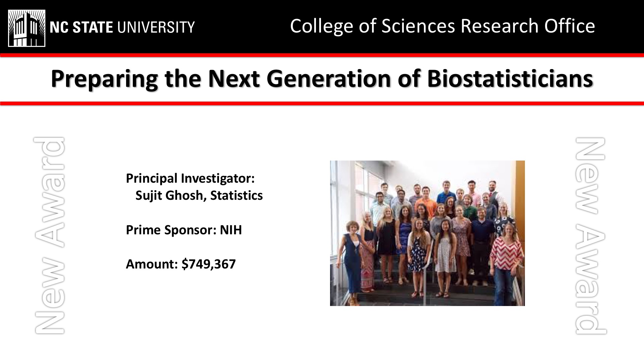Click the dollar amount $749,367

209,264
